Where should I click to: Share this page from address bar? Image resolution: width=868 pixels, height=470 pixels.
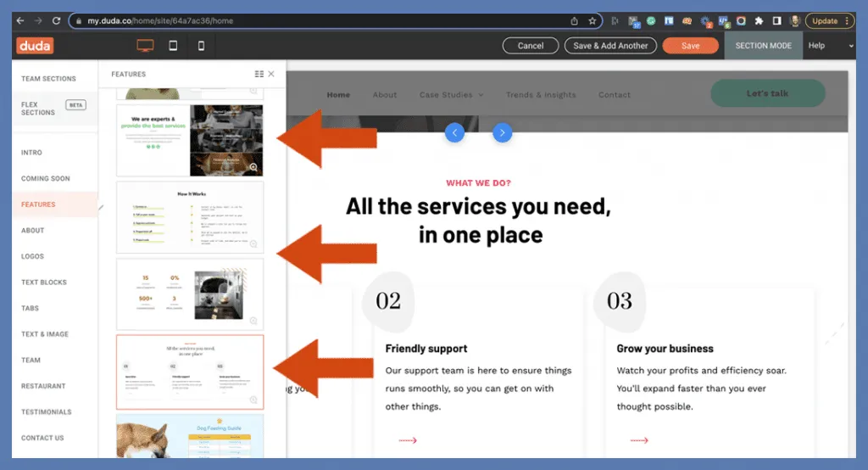pyautogui.click(x=574, y=21)
